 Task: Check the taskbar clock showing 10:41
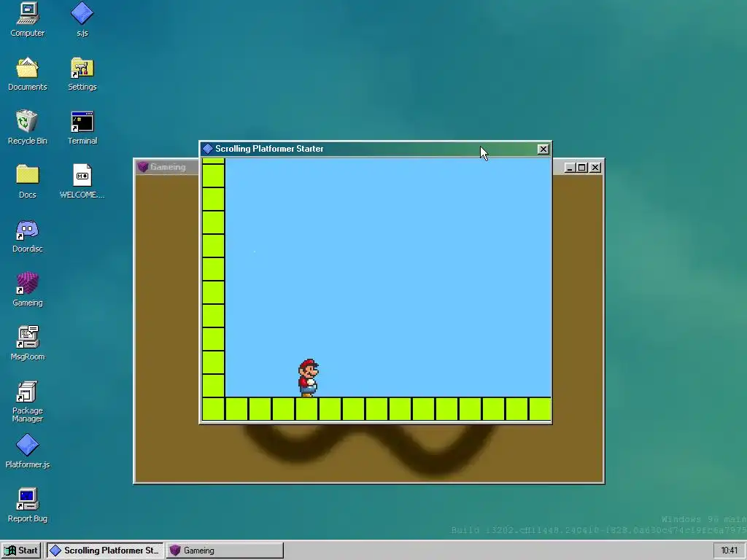[729, 551]
